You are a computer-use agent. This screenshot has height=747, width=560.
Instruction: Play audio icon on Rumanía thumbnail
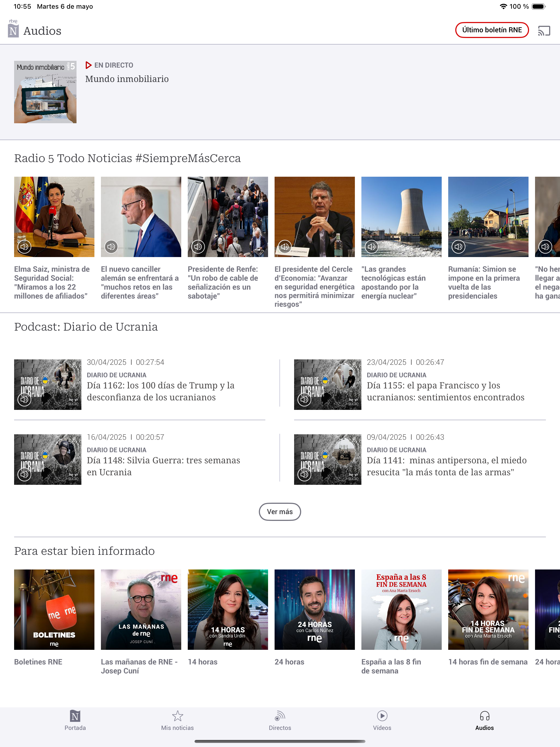coord(459,246)
